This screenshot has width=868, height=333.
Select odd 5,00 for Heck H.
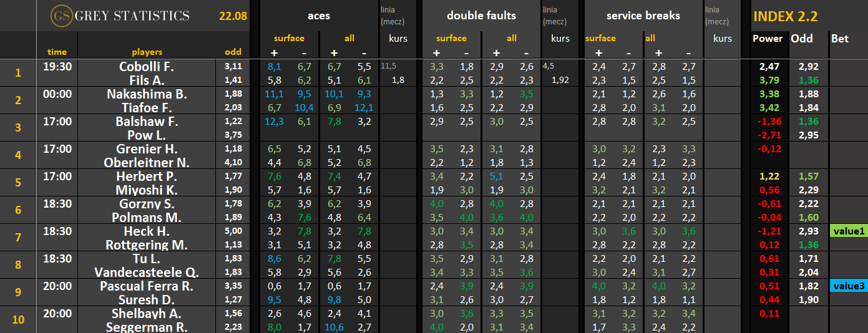233,230
